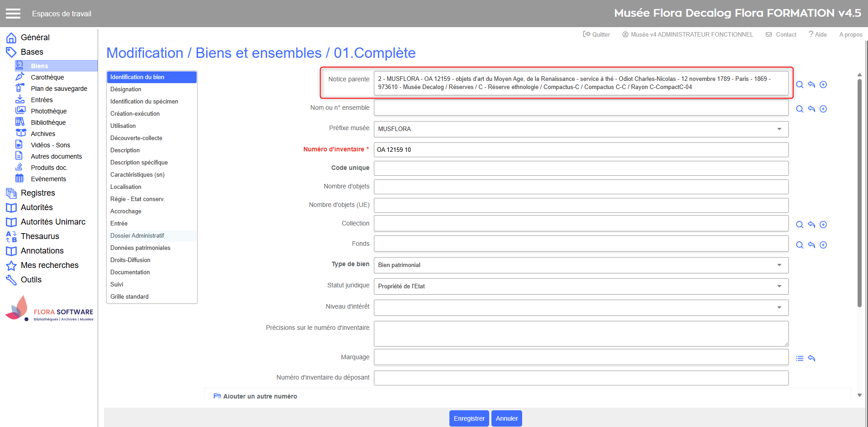
Task: Click the Annuler button
Action: pos(506,418)
